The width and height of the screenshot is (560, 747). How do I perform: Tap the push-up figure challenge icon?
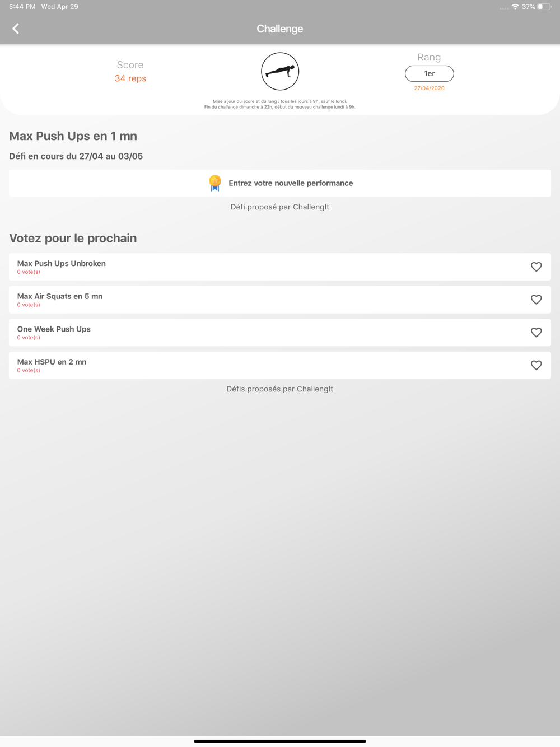coord(280,72)
